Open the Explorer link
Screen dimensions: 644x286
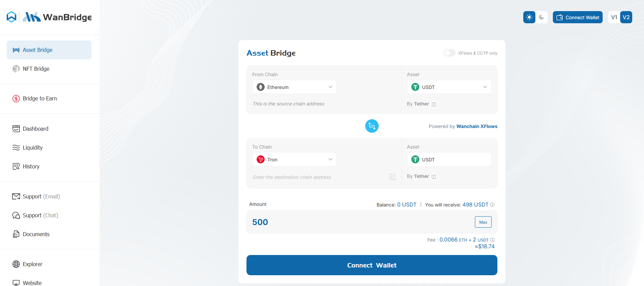(49, 264)
